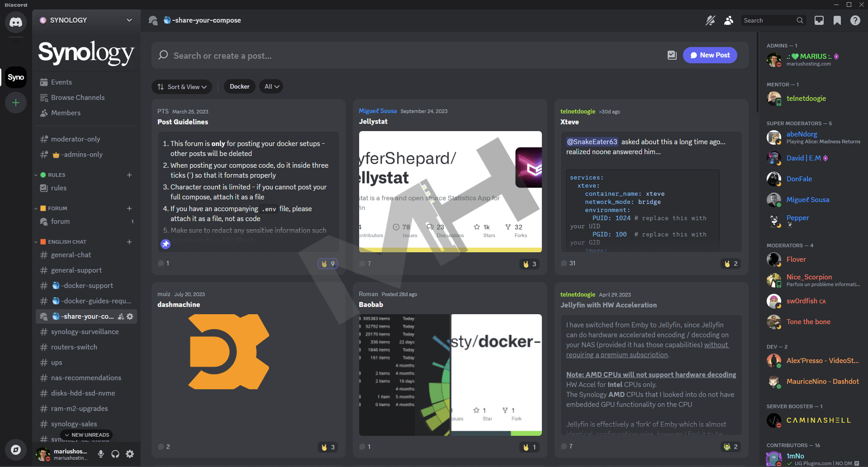Viewport: 868px width, 467px height.
Task: Add channel to RULES category
Action: pos(129,175)
